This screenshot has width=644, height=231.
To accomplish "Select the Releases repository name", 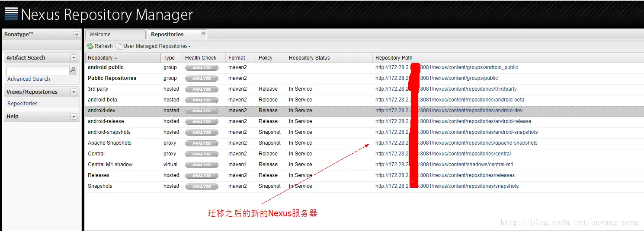I will (x=99, y=175).
